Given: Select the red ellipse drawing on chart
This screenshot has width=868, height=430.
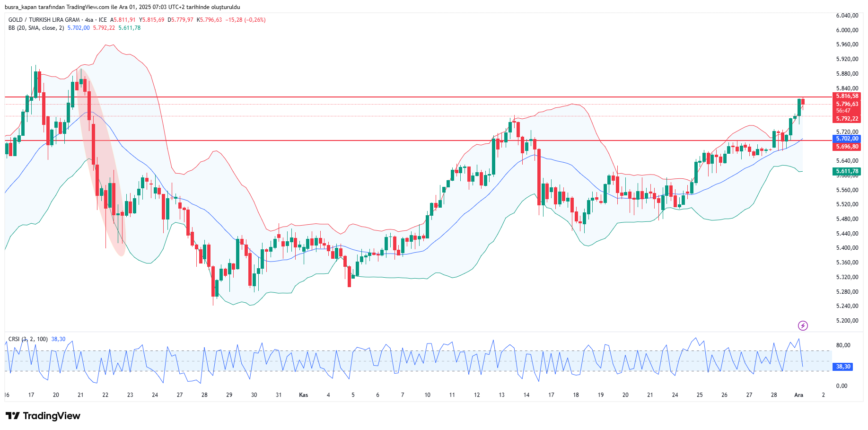Looking at the screenshot, I should 102,161.
